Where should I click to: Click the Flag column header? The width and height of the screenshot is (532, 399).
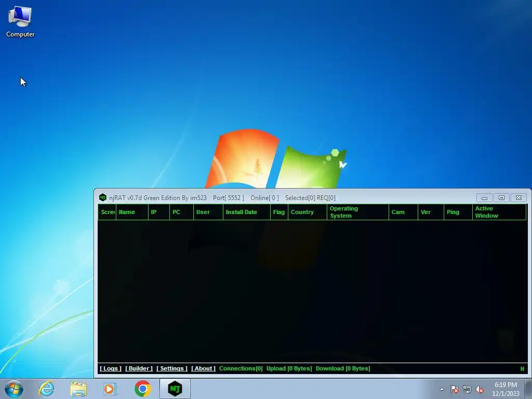[279, 212]
